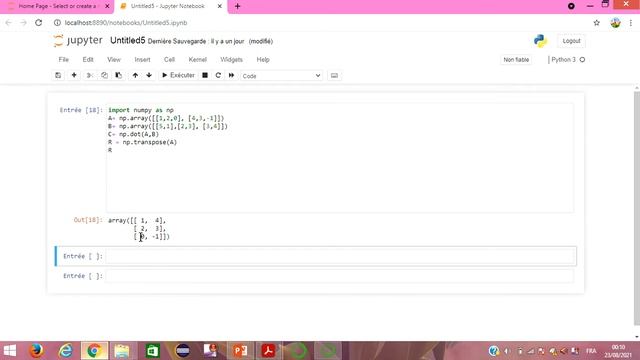640x360 pixels.
Task: Paste cells below icon
Action: [118, 76]
